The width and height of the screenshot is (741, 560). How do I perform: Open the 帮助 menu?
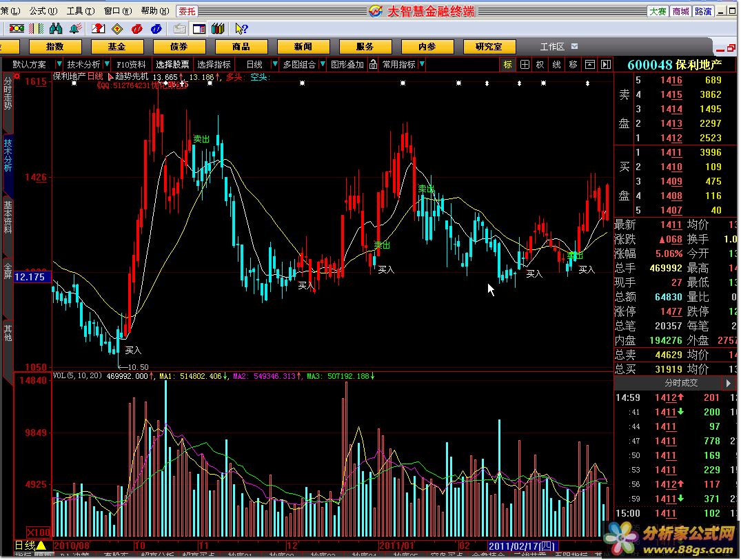pyautogui.click(x=155, y=11)
